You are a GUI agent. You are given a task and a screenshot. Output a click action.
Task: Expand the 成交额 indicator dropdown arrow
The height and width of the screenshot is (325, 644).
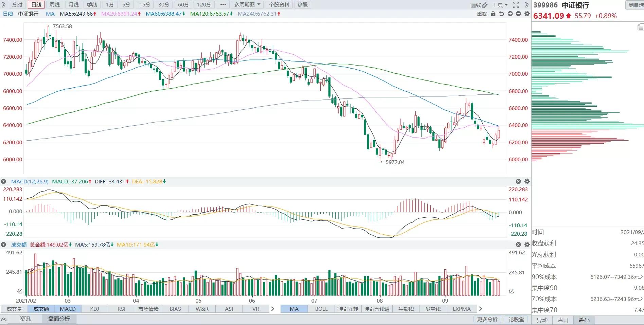3,245
